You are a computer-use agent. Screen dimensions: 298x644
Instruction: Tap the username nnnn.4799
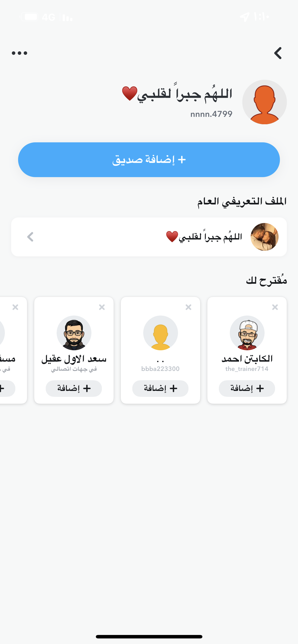pos(211,114)
